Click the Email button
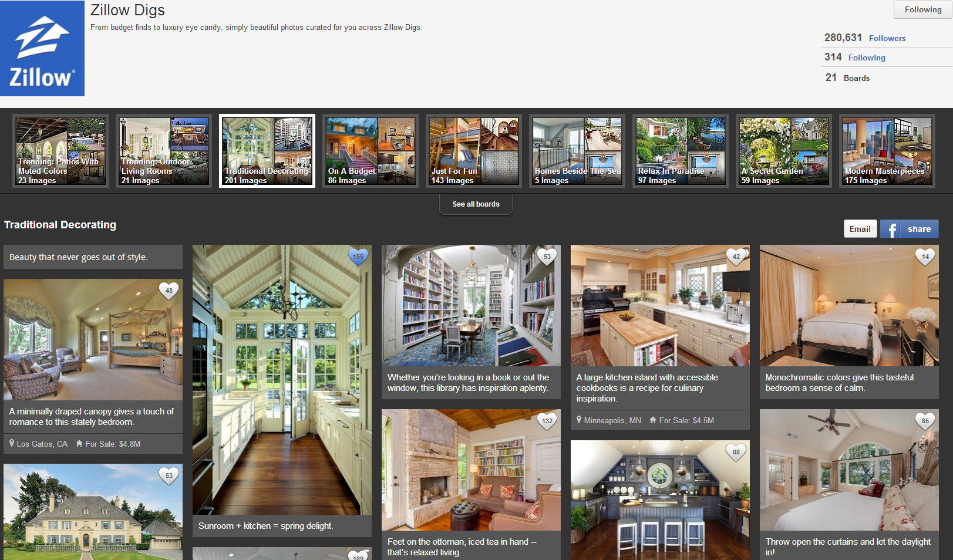The height and width of the screenshot is (560, 953). coord(860,229)
